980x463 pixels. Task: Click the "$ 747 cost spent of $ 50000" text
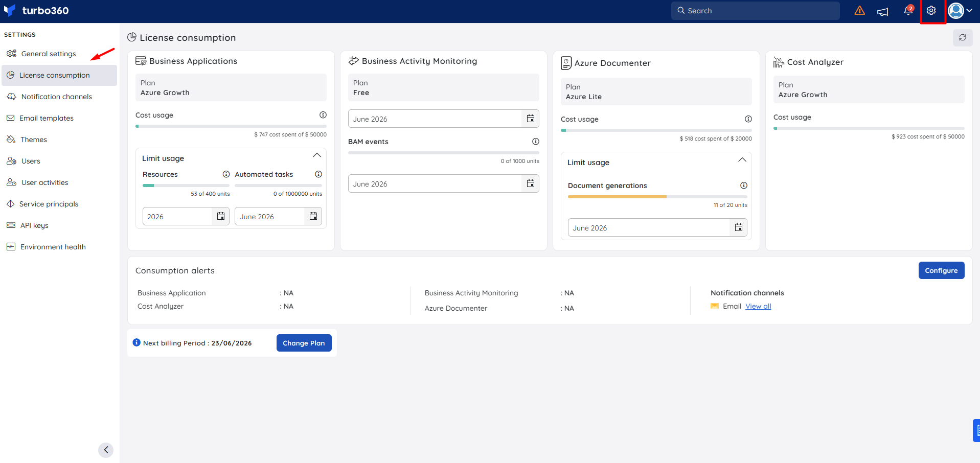(290, 134)
